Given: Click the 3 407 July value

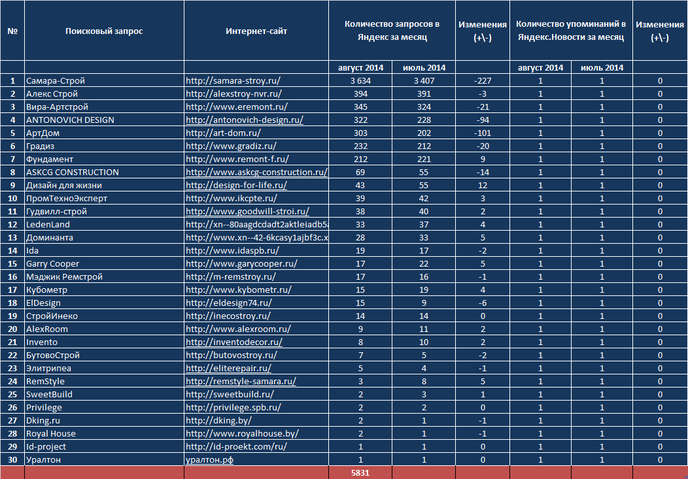Looking at the screenshot, I should (x=424, y=81).
